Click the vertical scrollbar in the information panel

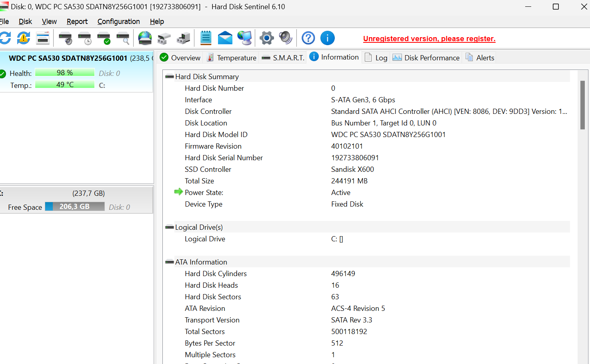click(582, 105)
